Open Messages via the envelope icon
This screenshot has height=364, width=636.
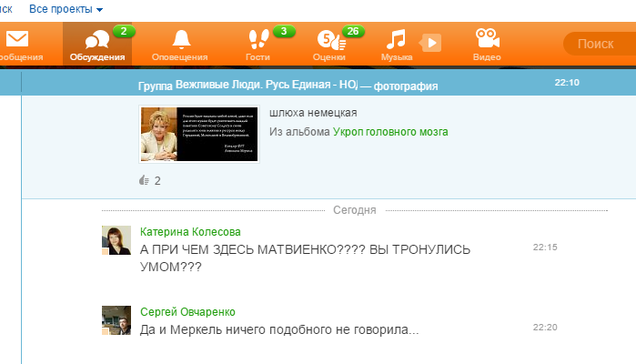(17, 39)
